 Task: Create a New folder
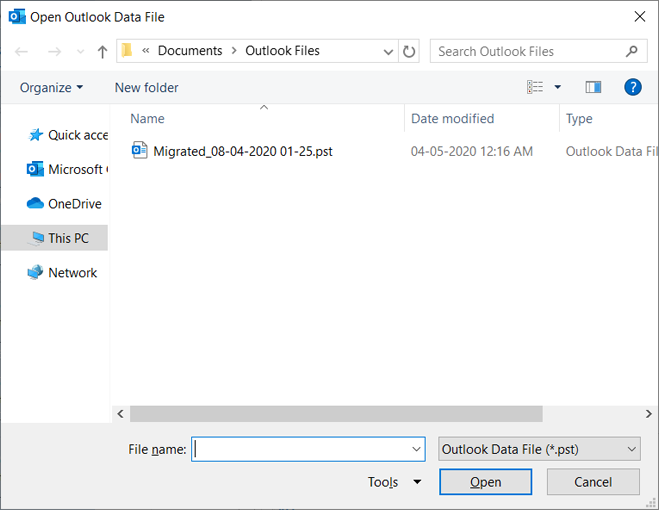coord(146,87)
